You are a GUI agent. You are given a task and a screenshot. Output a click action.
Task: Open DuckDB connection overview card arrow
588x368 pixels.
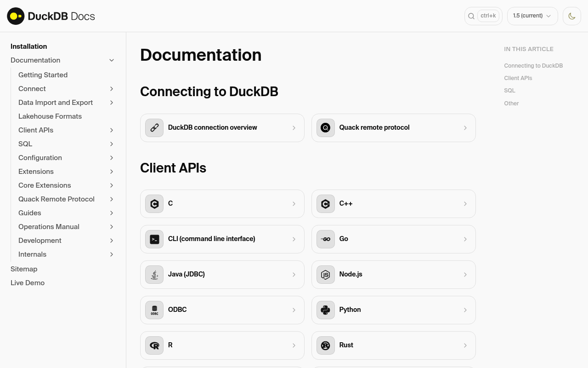pyautogui.click(x=294, y=128)
